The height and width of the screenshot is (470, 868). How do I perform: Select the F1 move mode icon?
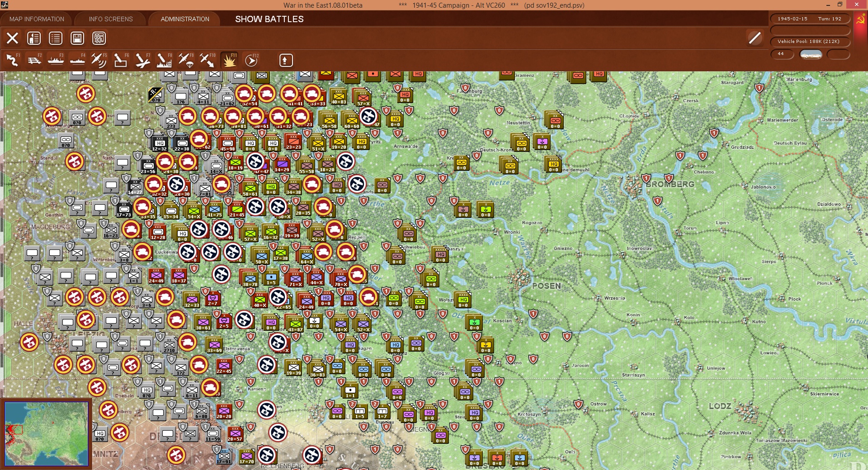12,60
